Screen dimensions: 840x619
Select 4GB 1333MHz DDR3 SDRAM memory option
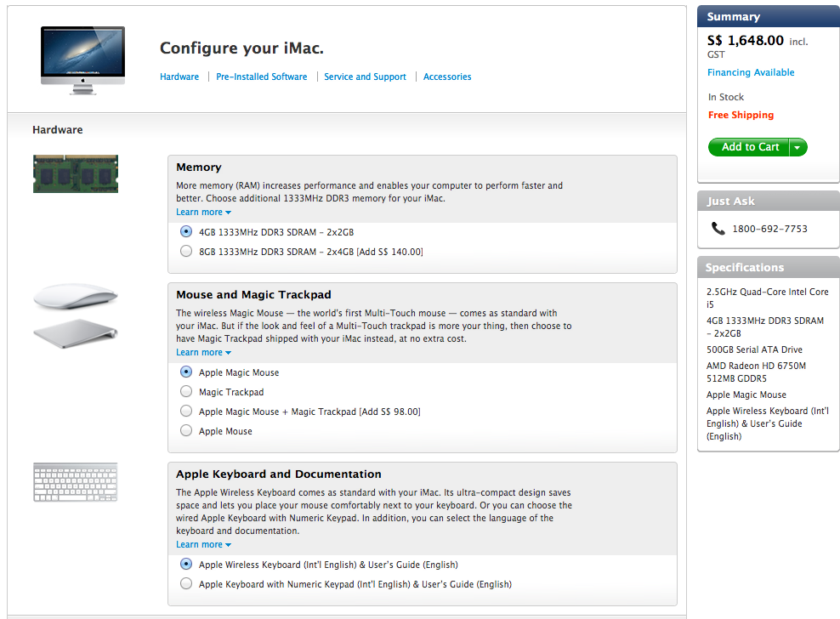click(x=186, y=231)
